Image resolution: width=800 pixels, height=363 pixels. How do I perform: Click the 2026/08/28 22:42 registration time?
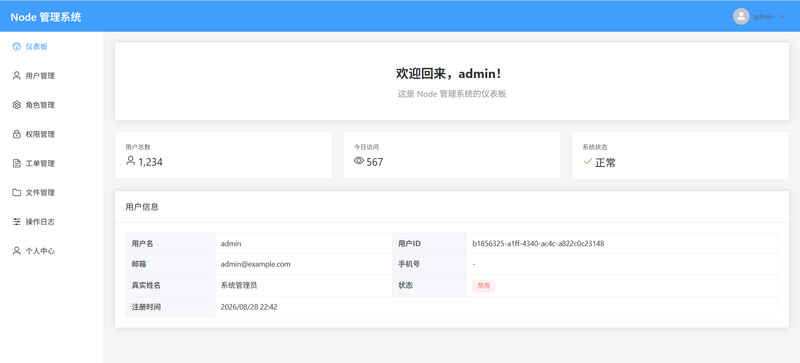(x=249, y=307)
